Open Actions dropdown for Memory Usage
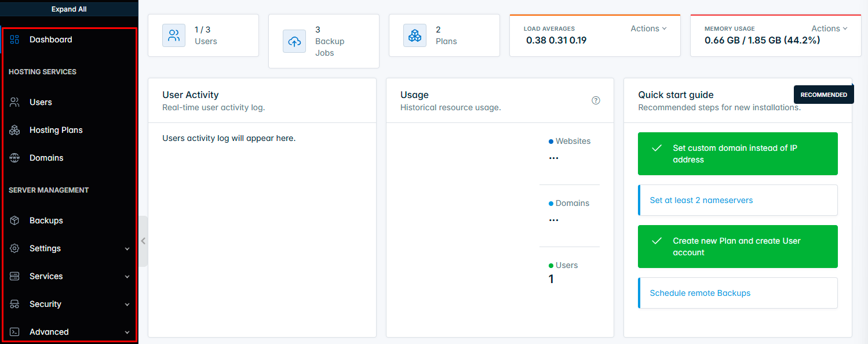868x344 pixels. [x=829, y=28]
